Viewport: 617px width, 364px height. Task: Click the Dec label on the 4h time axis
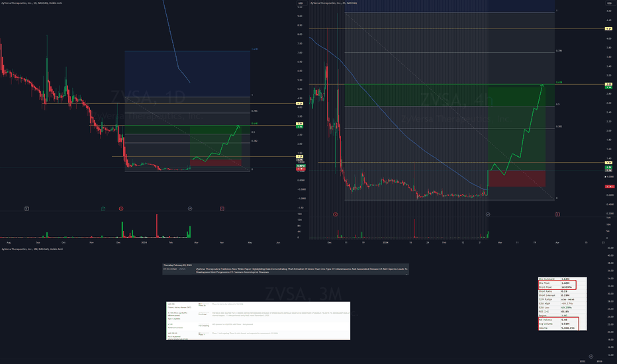click(330, 242)
